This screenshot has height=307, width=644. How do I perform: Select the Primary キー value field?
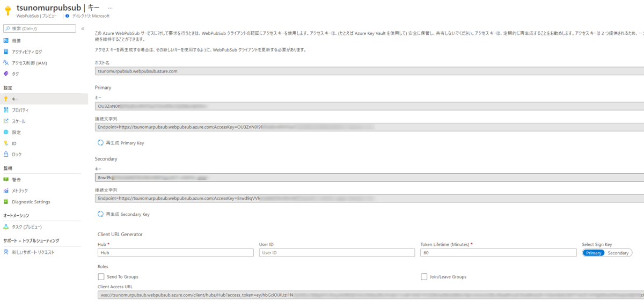coord(369,106)
